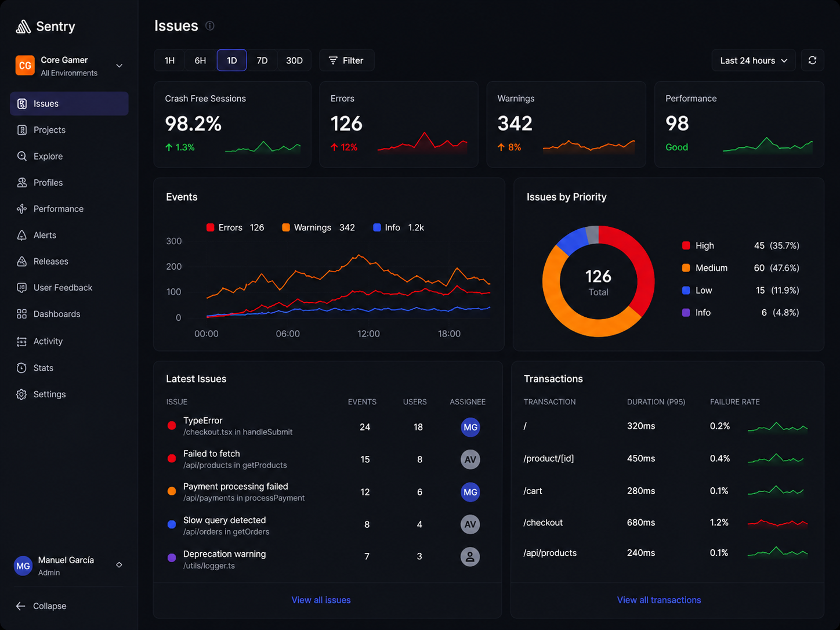Open View all transactions link

(x=659, y=600)
